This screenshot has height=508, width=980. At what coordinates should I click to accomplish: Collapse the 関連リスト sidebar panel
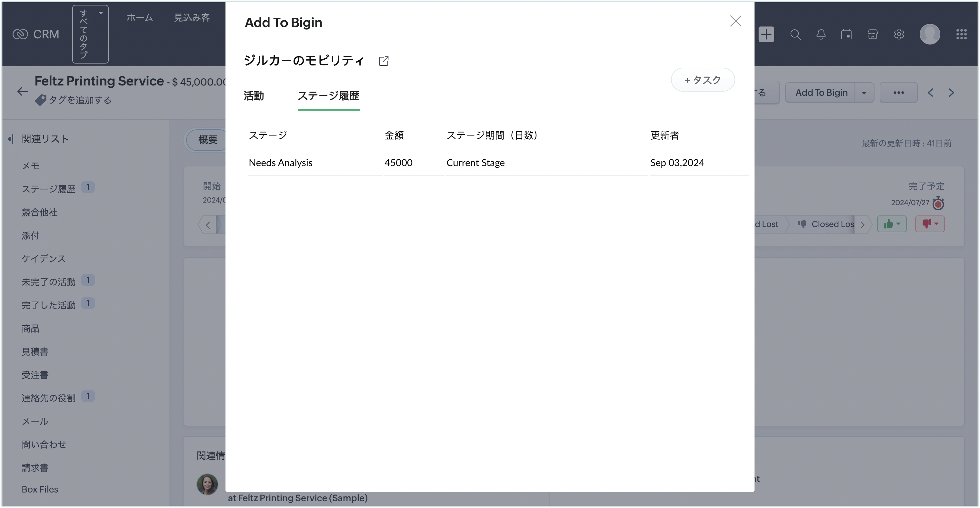[11, 139]
